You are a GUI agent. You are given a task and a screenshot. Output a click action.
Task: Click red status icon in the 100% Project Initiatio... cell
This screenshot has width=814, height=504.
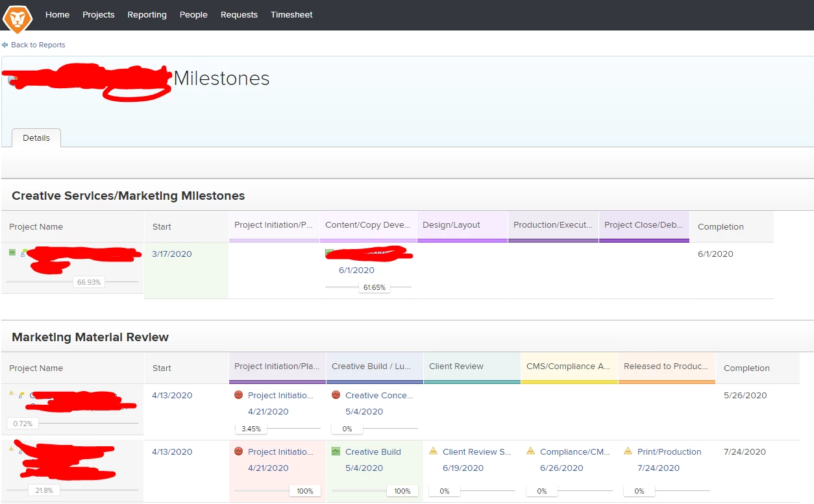click(238, 451)
